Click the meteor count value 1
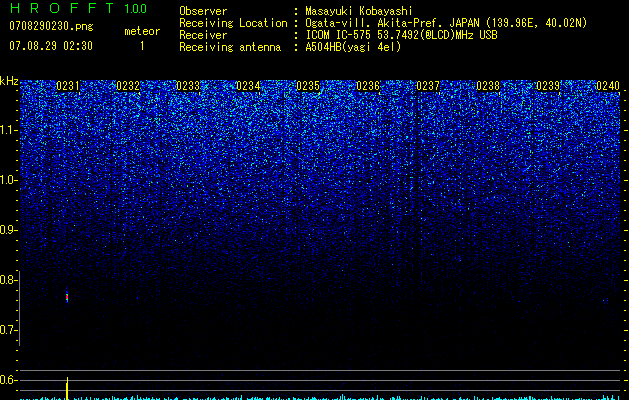This screenshot has width=629, height=400. click(142, 46)
